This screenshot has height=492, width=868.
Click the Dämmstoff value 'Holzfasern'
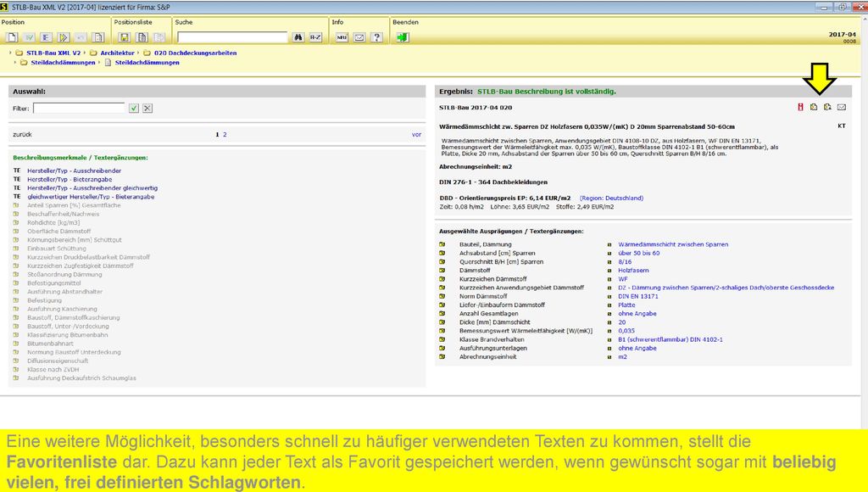[633, 271]
